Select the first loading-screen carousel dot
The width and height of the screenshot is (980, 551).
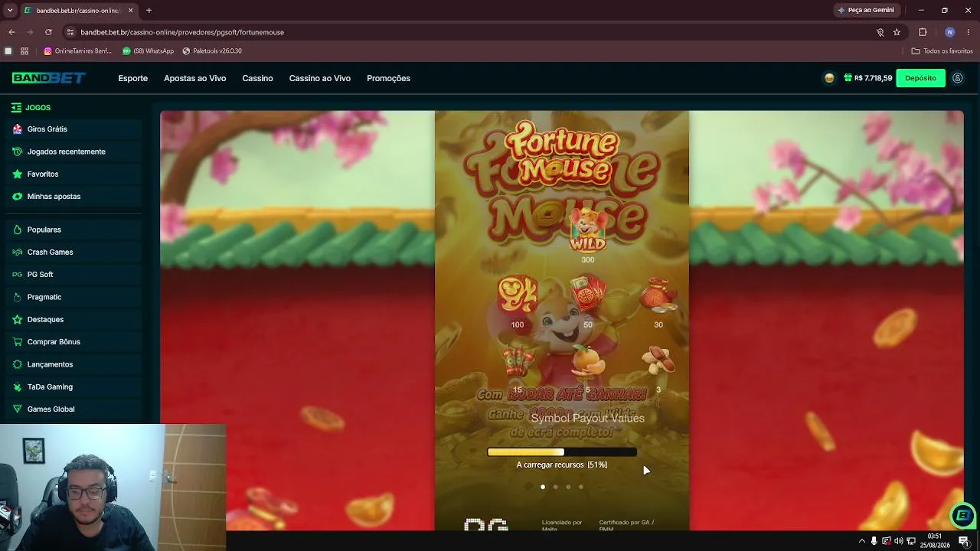[x=543, y=487]
